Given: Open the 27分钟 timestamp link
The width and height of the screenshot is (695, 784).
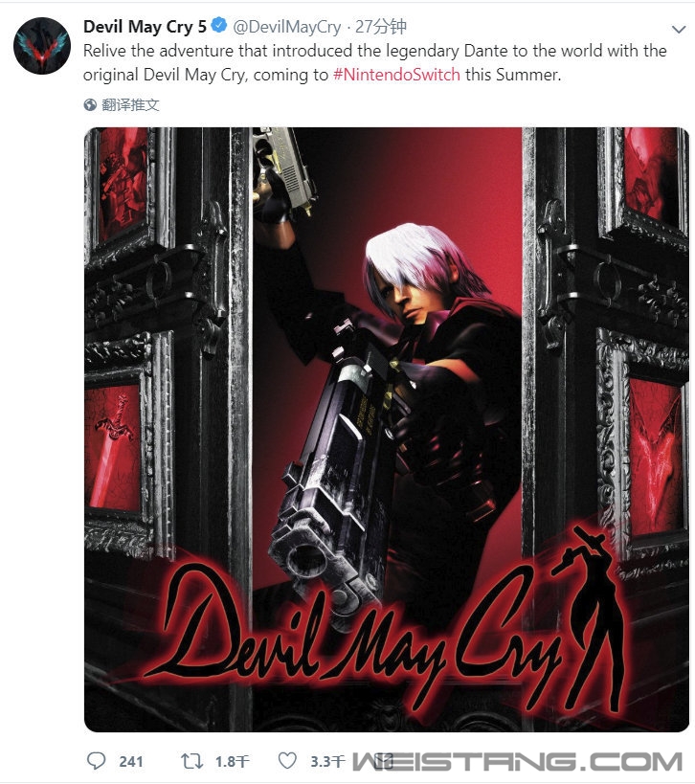Looking at the screenshot, I should pos(381,27).
